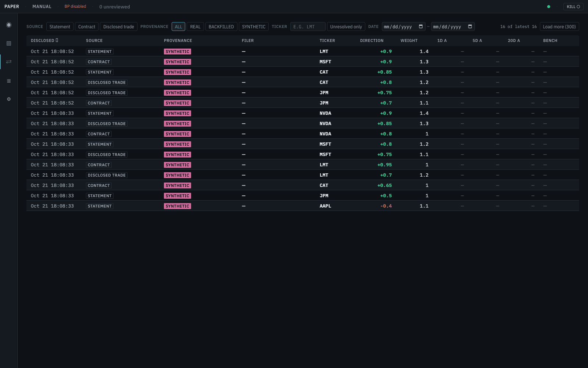Toggle the Statement source filter
Image resolution: width=588 pixels, height=368 pixels.
tap(60, 26)
